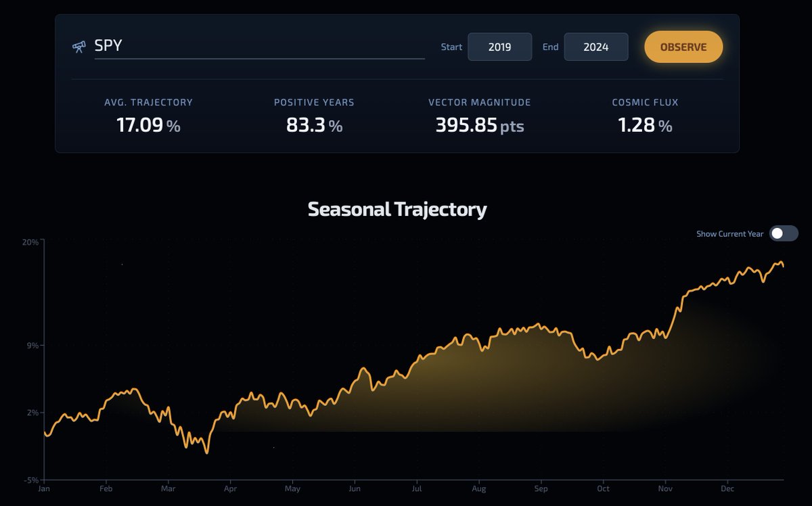Click the 1.28 % value
The width and height of the screenshot is (812, 506).
coord(645,125)
